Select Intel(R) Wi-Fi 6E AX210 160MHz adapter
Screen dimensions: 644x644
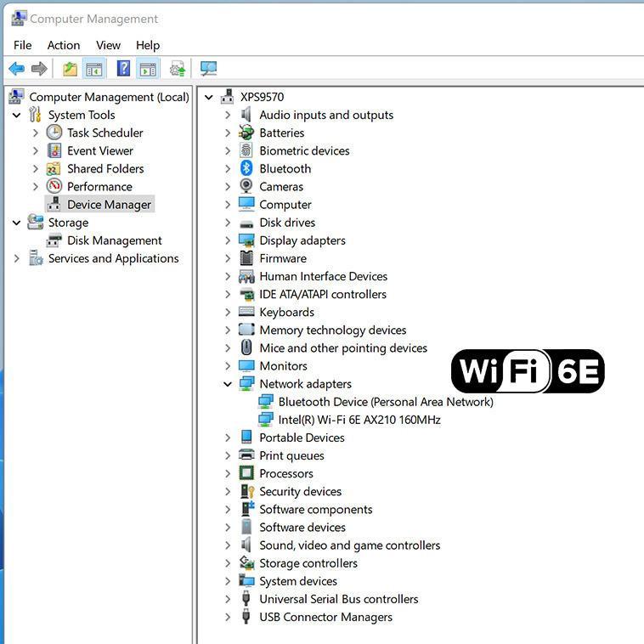(359, 420)
